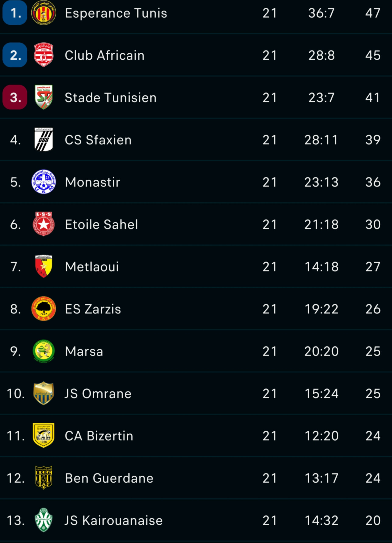Open Esperance Tunis team name

click(116, 13)
